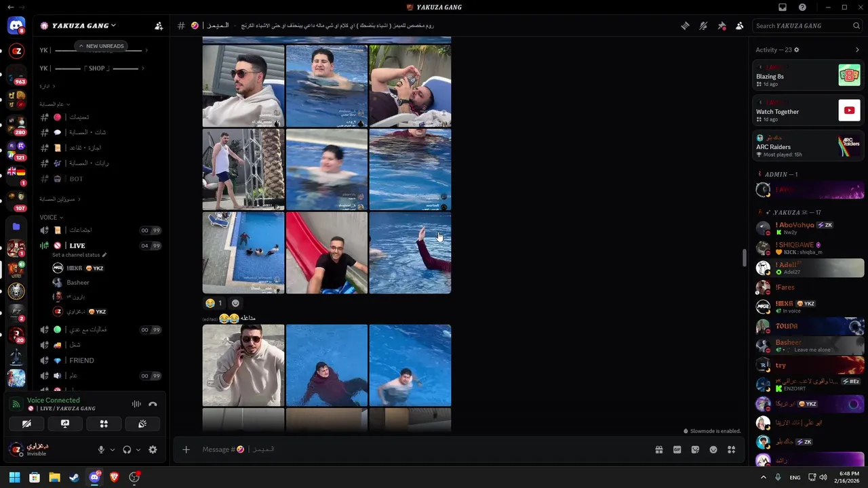This screenshot has width=868, height=488.
Task: Deafen with headphones icon
Action: 127,449
